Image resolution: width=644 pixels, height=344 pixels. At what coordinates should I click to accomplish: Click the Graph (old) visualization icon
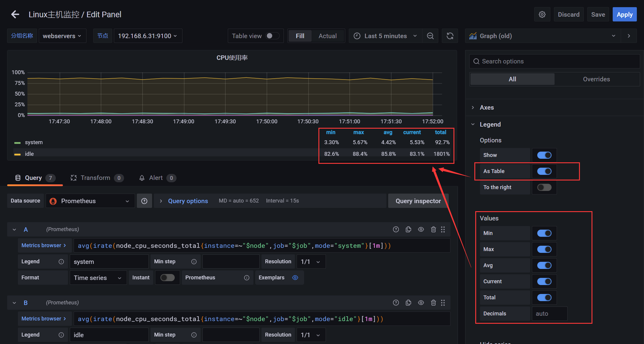tap(473, 36)
